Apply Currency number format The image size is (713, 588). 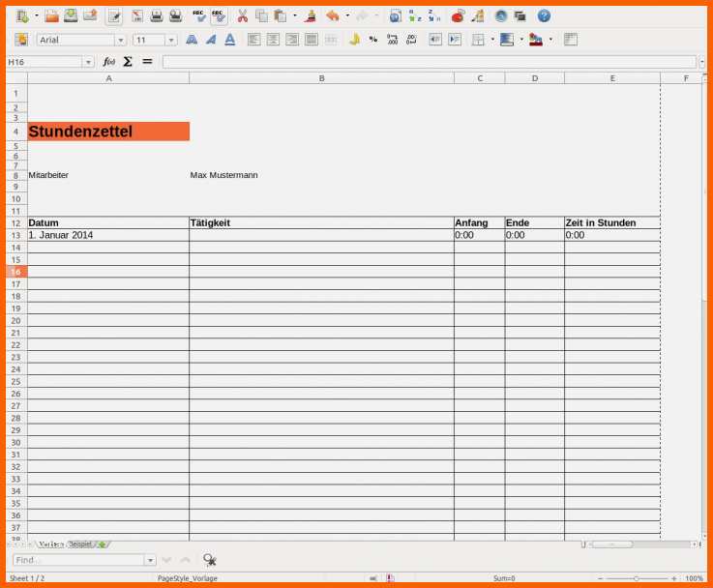pyautogui.click(x=354, y=40)
